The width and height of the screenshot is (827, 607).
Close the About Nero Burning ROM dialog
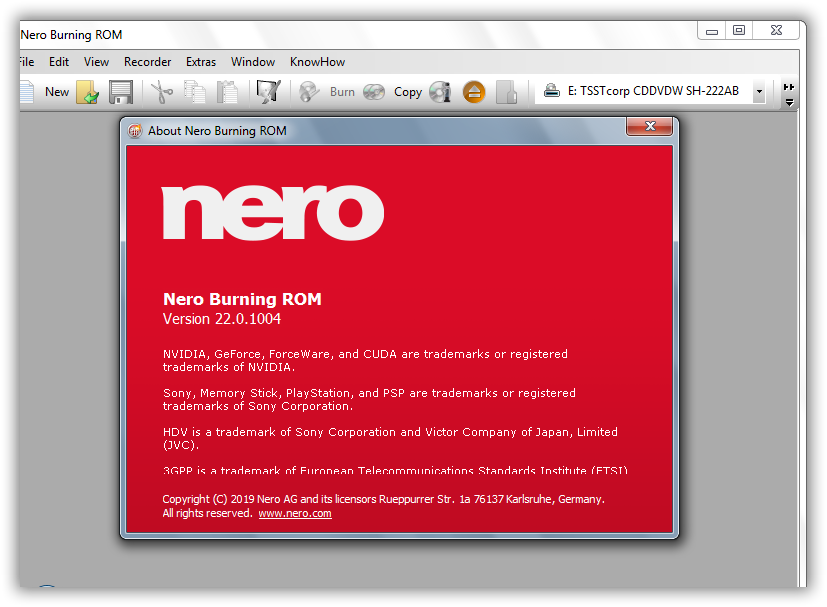[x=650, y=126]
